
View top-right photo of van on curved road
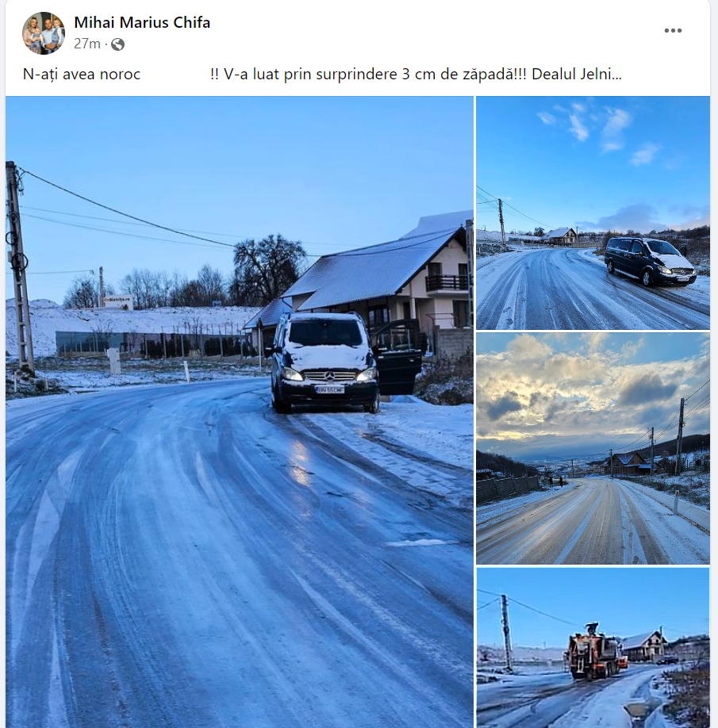[593, 213]
